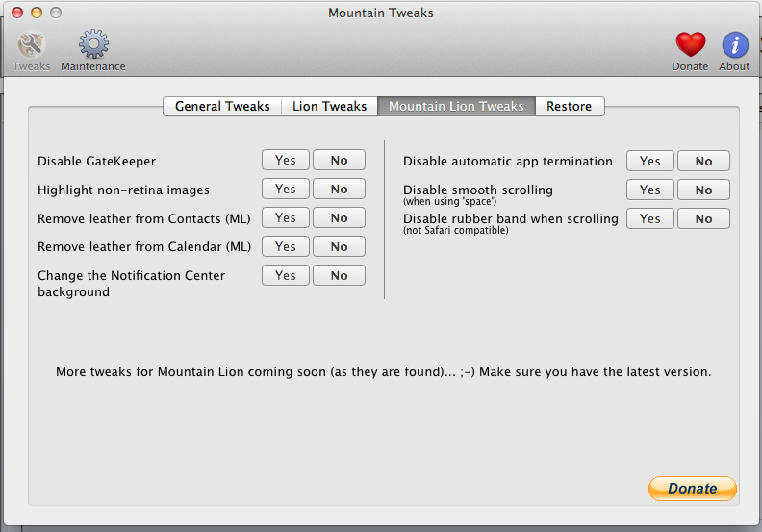
Task: Open the Restore tab
Action: coord(570,106)
